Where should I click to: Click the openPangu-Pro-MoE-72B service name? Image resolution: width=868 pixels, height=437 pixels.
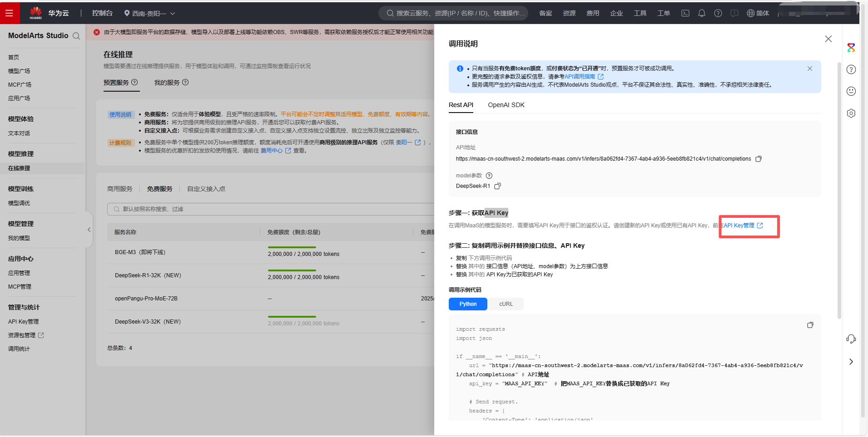(146, 299)
